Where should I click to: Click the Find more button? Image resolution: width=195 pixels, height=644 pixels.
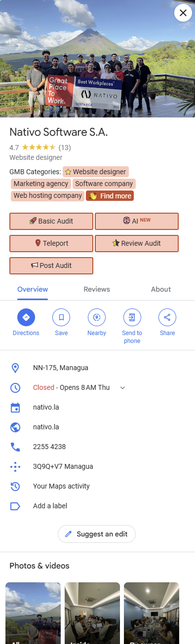(110, 196)
